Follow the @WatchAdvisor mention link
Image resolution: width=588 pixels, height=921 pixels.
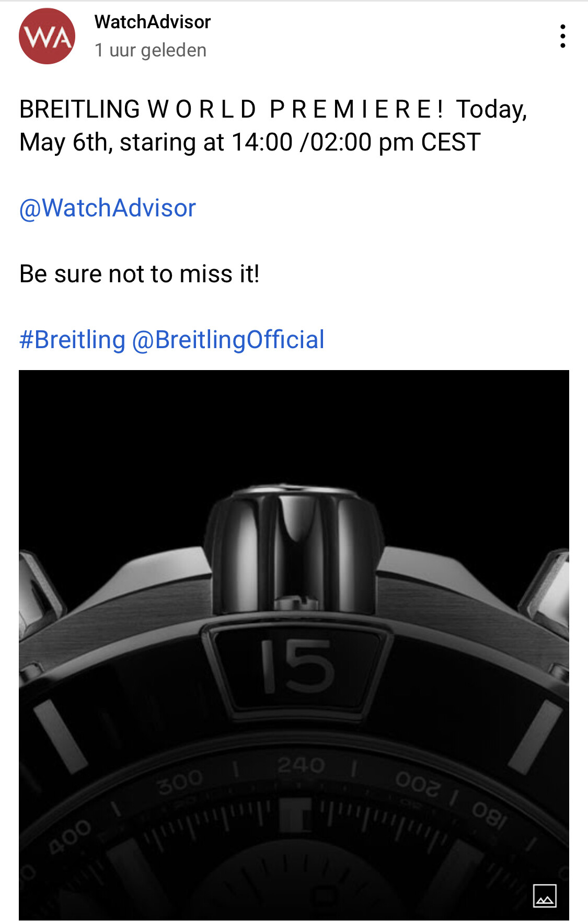[108, 208]
